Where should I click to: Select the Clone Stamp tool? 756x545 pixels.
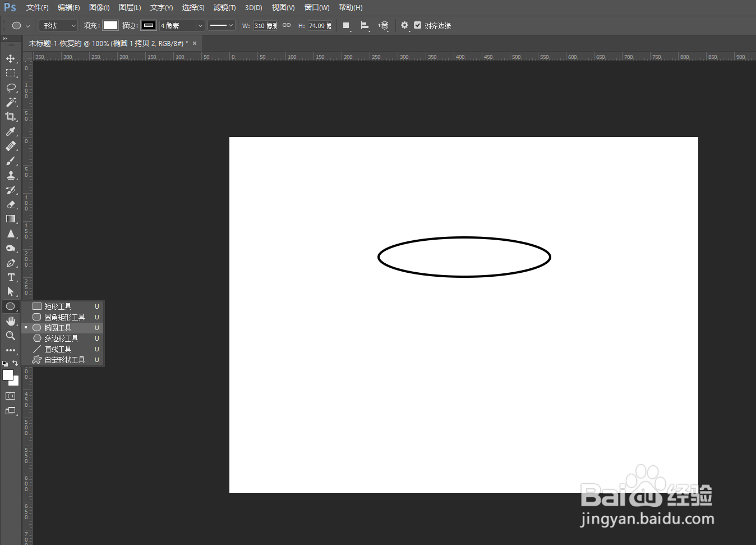pos(11,175)
